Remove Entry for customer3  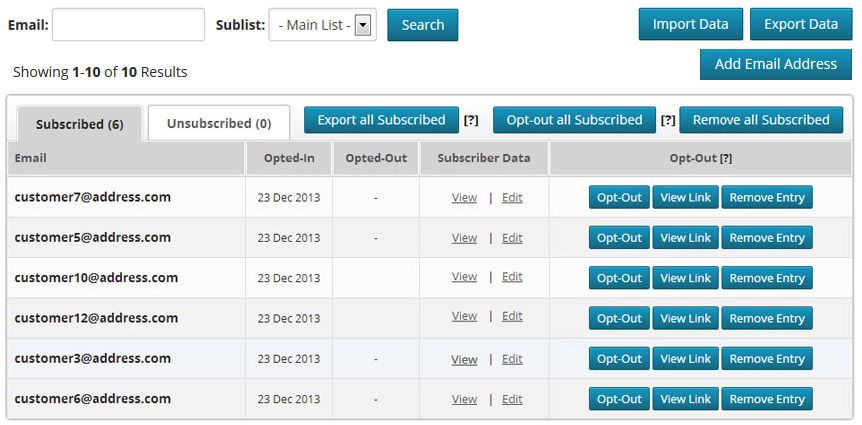click(x=767, y=358)
